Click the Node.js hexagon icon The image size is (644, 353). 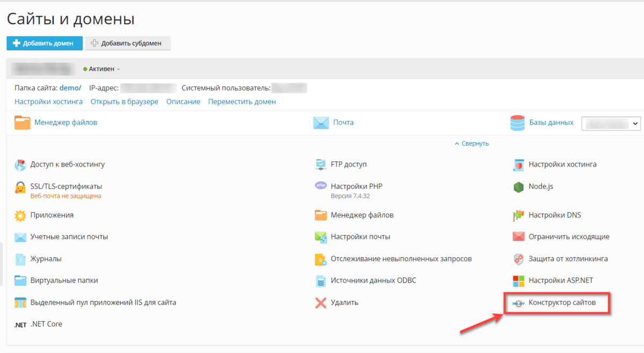point(518,187)
